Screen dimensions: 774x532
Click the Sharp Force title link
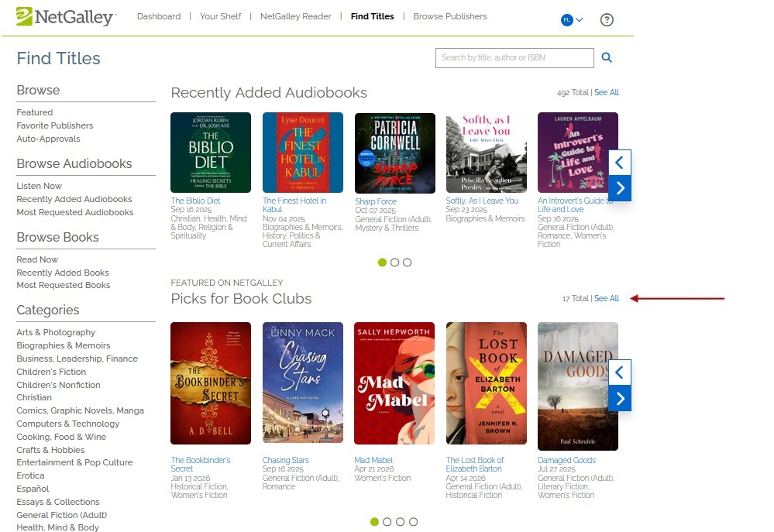376,201
